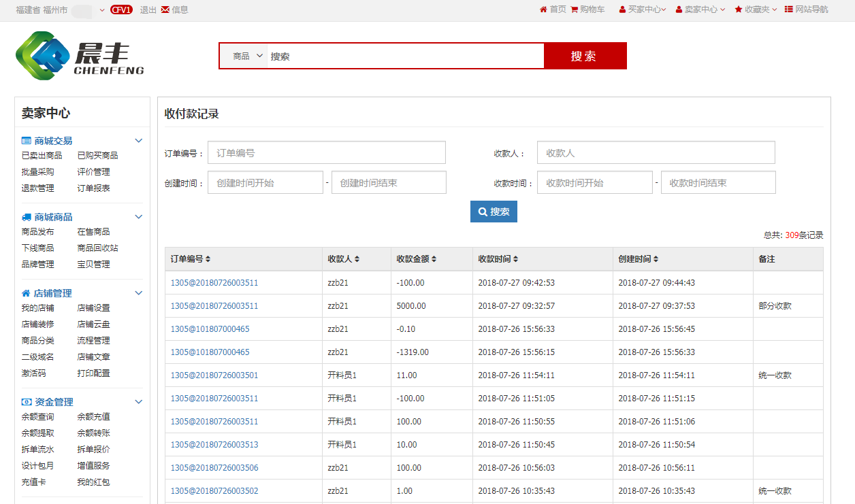Open balance inquiry in sidebar
855x504 pixels.
37,417
